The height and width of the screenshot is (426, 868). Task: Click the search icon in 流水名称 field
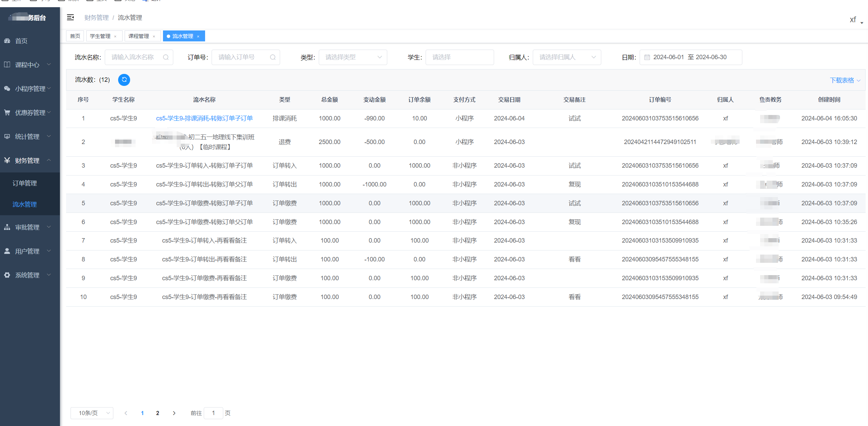(166, 57)
